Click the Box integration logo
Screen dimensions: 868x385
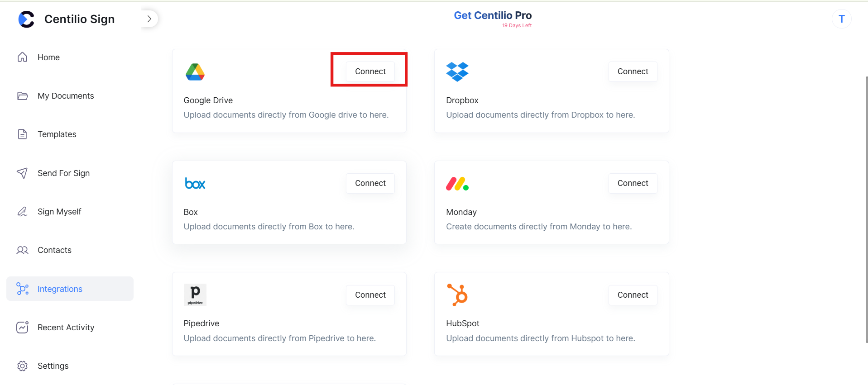(195, 183)
